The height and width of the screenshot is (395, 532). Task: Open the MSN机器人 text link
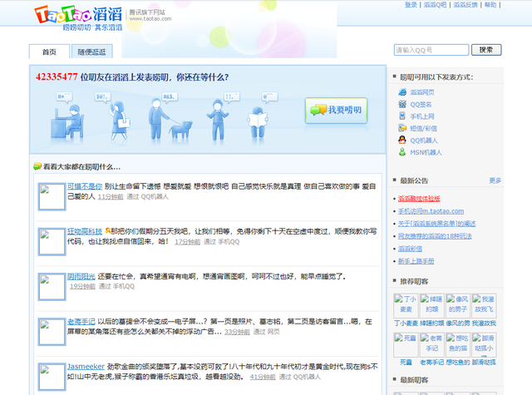pos(426,152)
